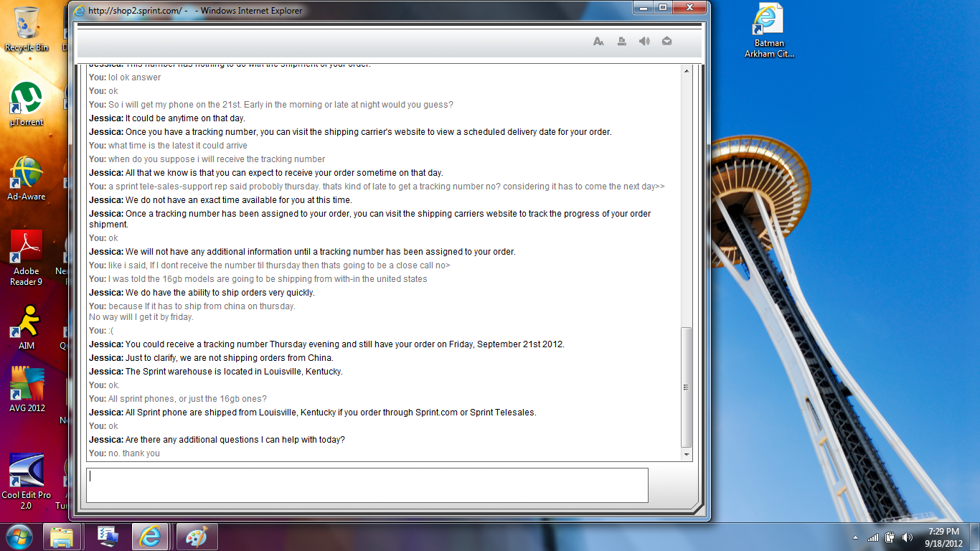Click "I was told the 16gb models" message

coord(268,279)
